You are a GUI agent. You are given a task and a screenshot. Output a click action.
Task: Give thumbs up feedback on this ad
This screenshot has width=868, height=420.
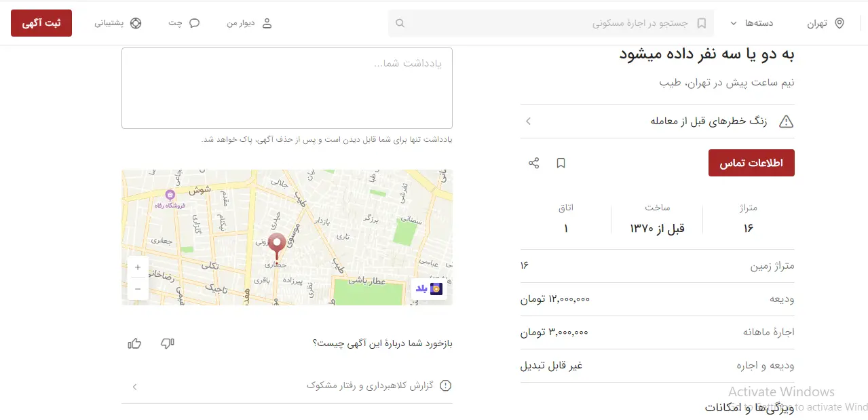(x=134, y=343)
